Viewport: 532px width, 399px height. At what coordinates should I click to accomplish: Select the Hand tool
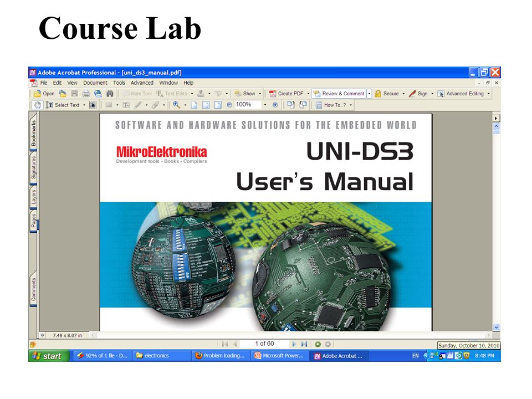click(x=37, y=105)
